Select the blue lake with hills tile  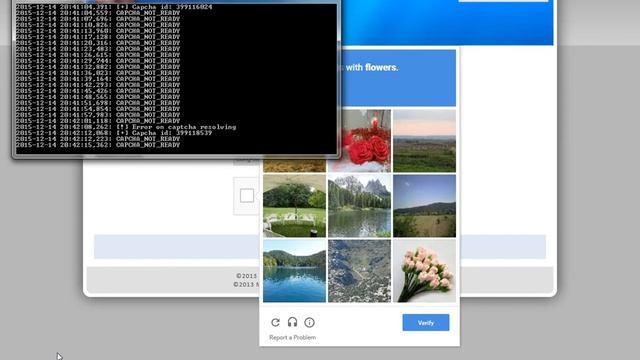coord(294,271)
